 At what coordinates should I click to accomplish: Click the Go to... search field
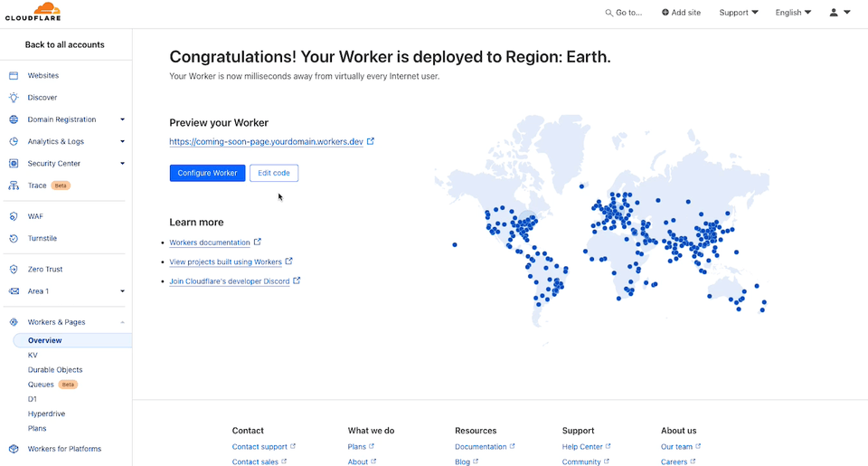click(x=624, y=13)
